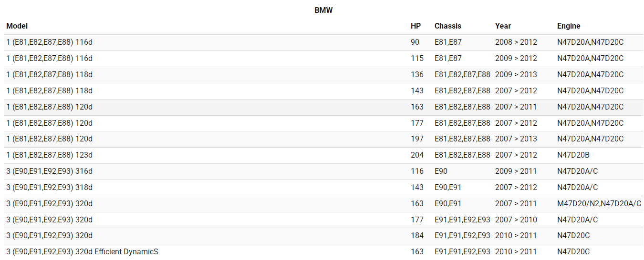The image size is (644, 260).
Task: Click the 184 HP cell
Action: click(x=417, y=236)
